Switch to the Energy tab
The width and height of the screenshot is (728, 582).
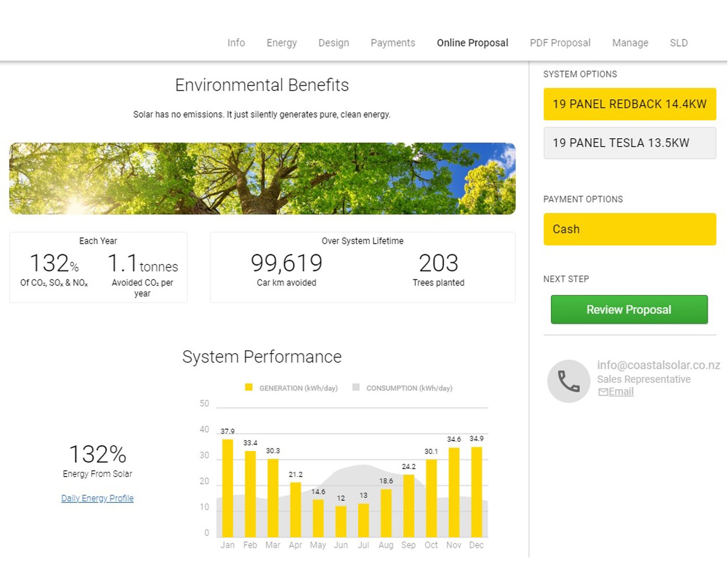coord(281,43)
